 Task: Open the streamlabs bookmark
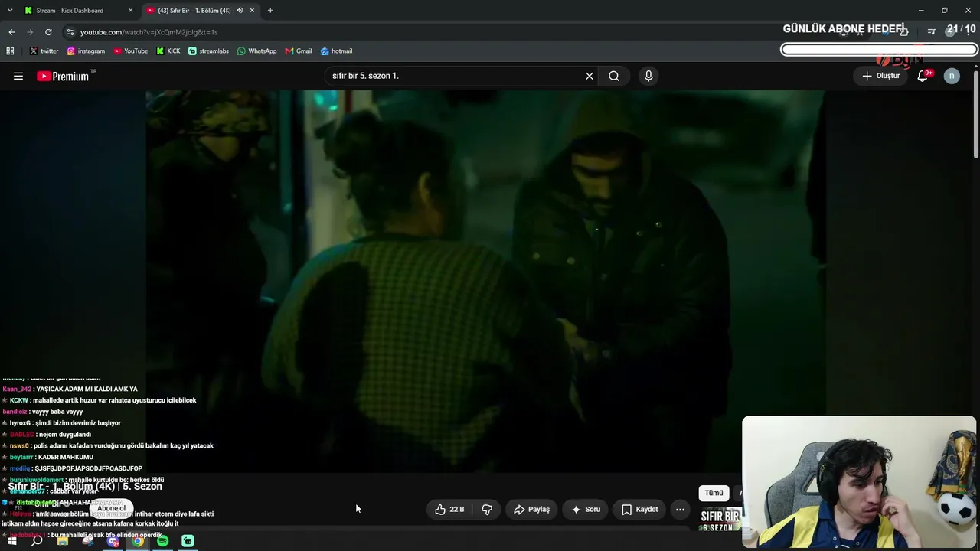click(208, 51)
